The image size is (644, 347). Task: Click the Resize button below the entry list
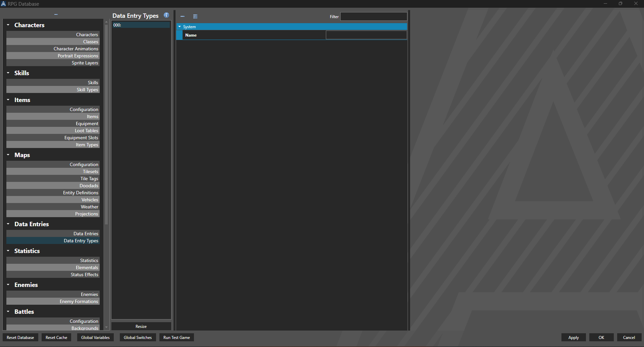(141, 326)
